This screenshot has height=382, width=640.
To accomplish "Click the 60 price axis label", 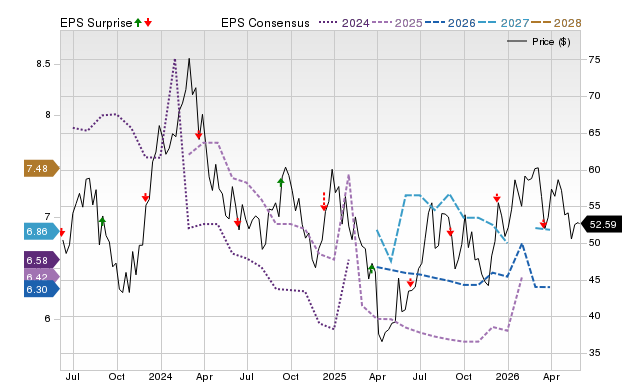I will (x=594, y=169).
